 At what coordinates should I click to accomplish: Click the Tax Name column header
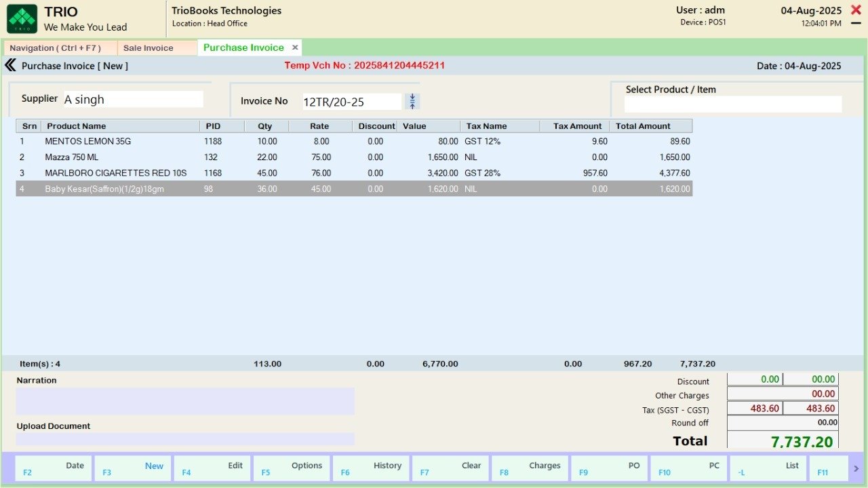pyautogui.click(x=486, y=126)
